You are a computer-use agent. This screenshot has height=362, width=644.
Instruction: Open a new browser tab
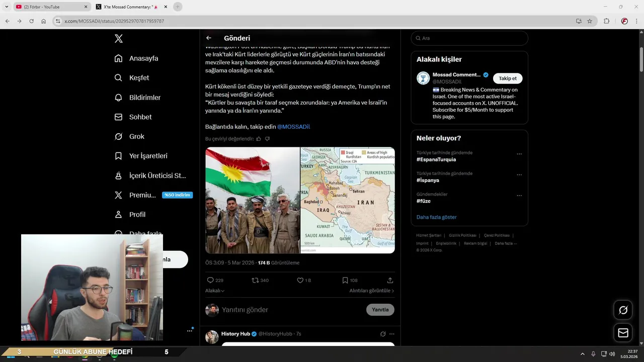click(x=178, y=7)
